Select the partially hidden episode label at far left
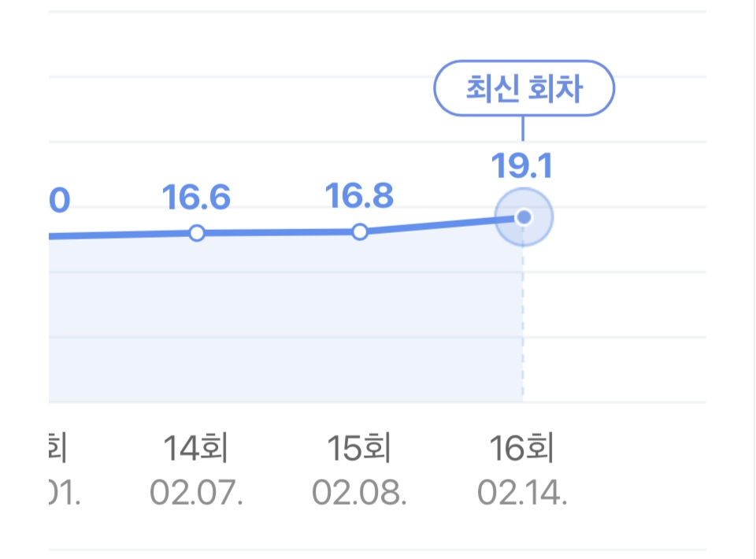Viewport: 756px width, 559px height. (x=58, y=450)
